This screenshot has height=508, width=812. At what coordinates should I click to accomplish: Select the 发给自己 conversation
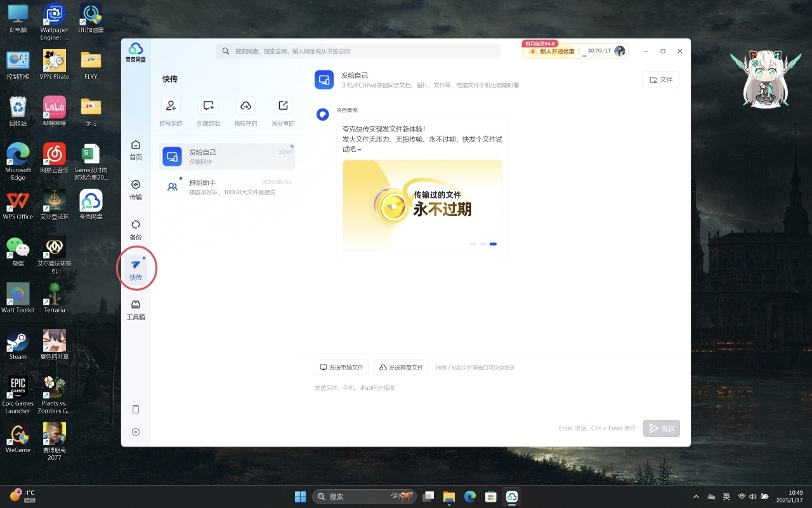[x=226, y=156]
